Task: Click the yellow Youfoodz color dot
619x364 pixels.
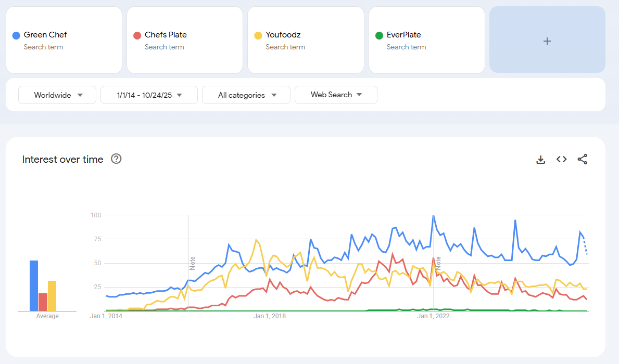Action: point(258,35)
